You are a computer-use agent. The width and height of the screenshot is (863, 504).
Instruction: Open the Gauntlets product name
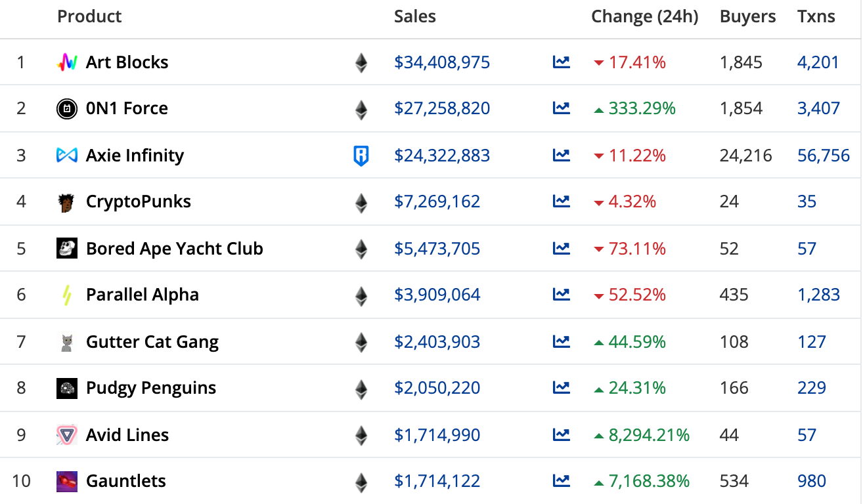pyautogui.click(x=126, y=481)
